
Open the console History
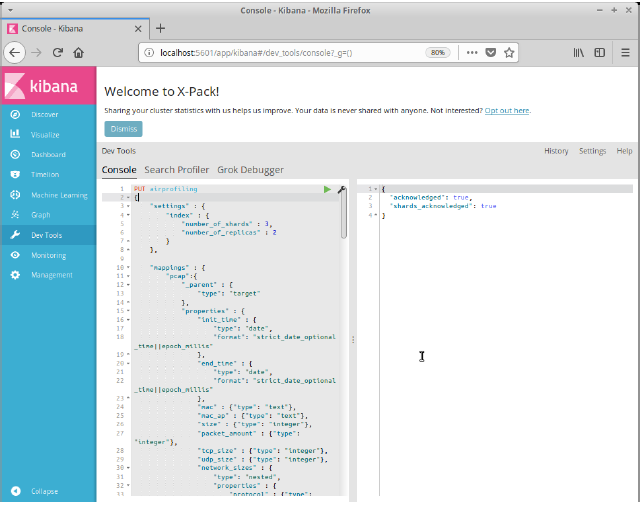coord(556,151)
